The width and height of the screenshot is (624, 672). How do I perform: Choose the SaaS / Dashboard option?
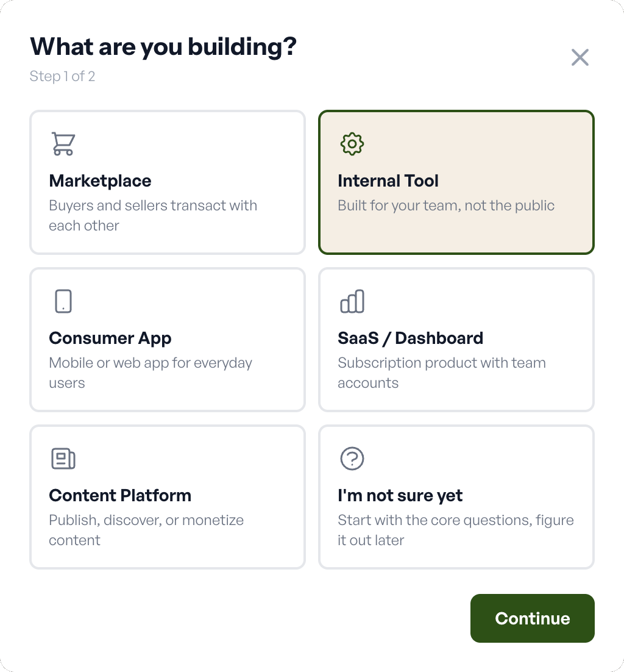[456, 339]
